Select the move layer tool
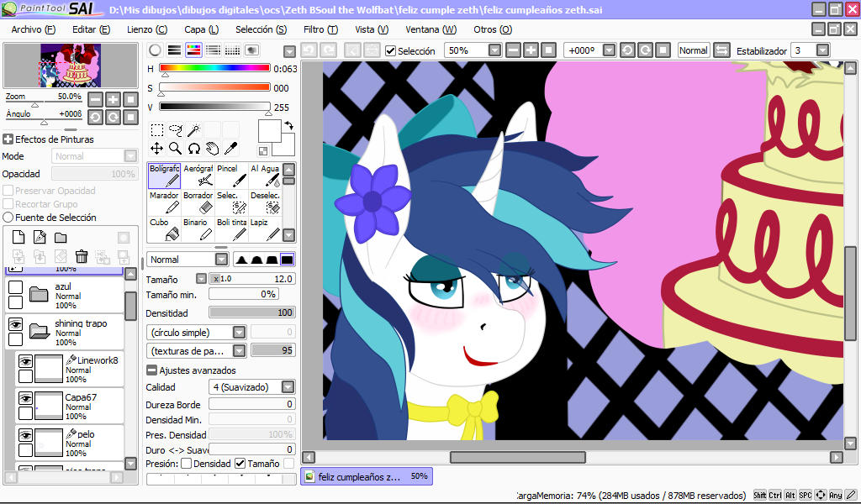Viewport: 861px width, 504px height. pyautogui.click(x=157, y=148)
